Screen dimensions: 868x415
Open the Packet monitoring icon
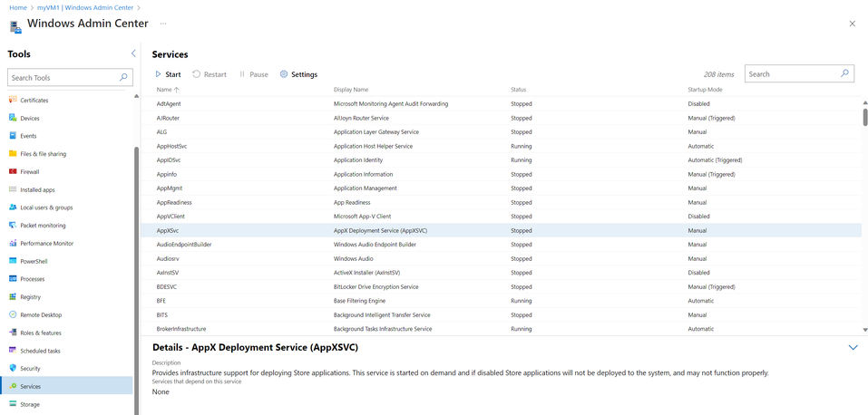pos(13,226)
